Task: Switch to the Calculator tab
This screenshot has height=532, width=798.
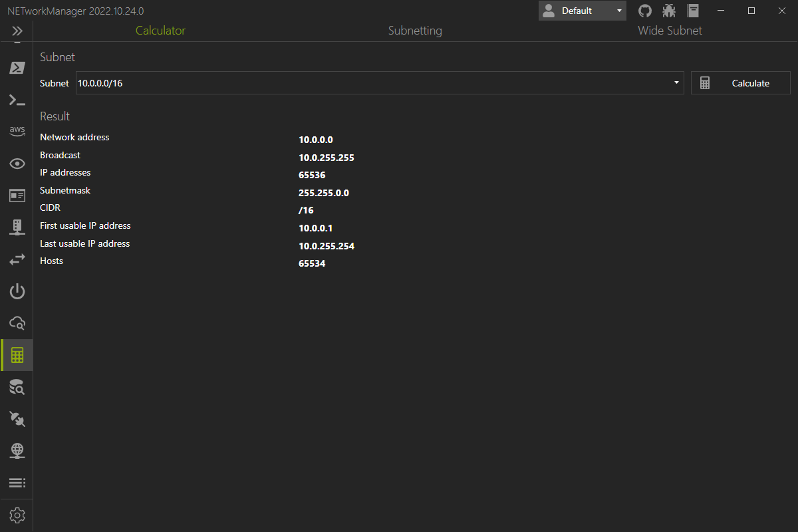Action: point(160,31)
